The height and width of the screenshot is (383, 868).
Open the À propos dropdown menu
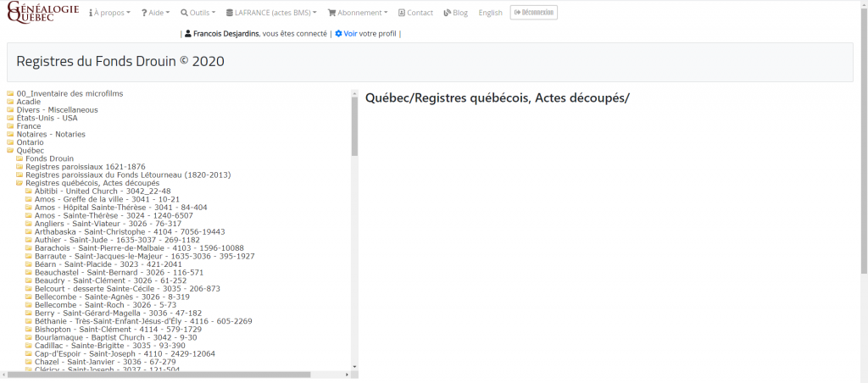point(109,14)
